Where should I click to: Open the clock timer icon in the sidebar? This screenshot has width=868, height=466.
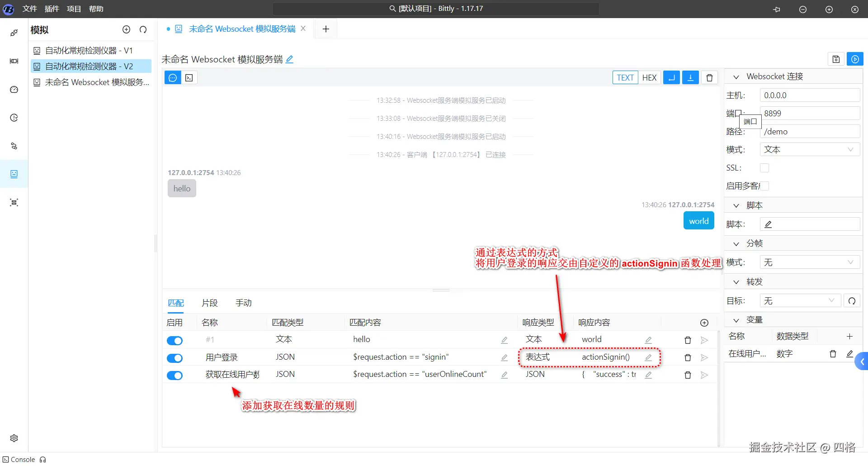tap(14, 118)
